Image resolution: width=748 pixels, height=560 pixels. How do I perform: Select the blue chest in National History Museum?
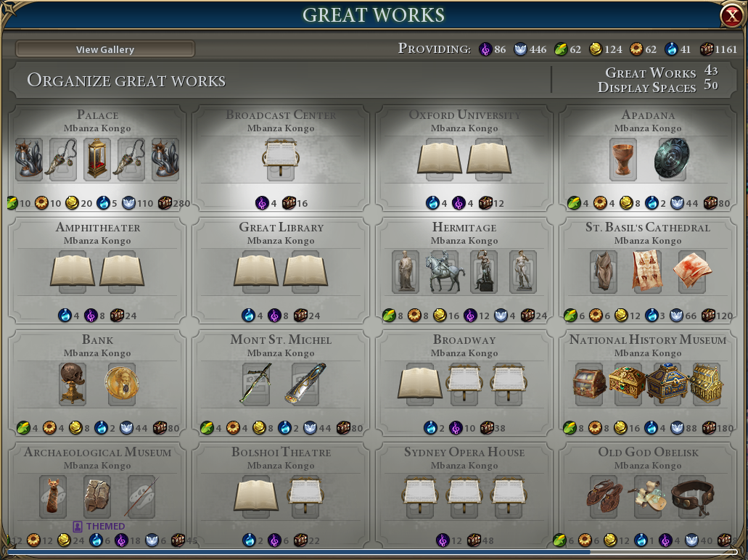click(x=667, y=383)
